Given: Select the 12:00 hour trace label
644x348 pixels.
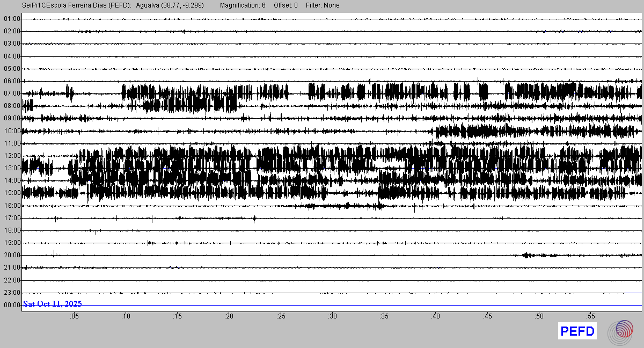Looking at the screenshot, I should point(11,156).
